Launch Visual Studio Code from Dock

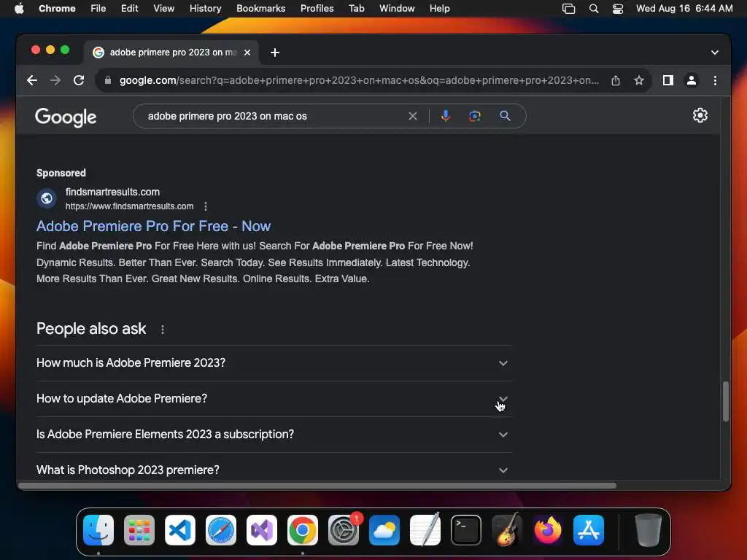[180, 530]
